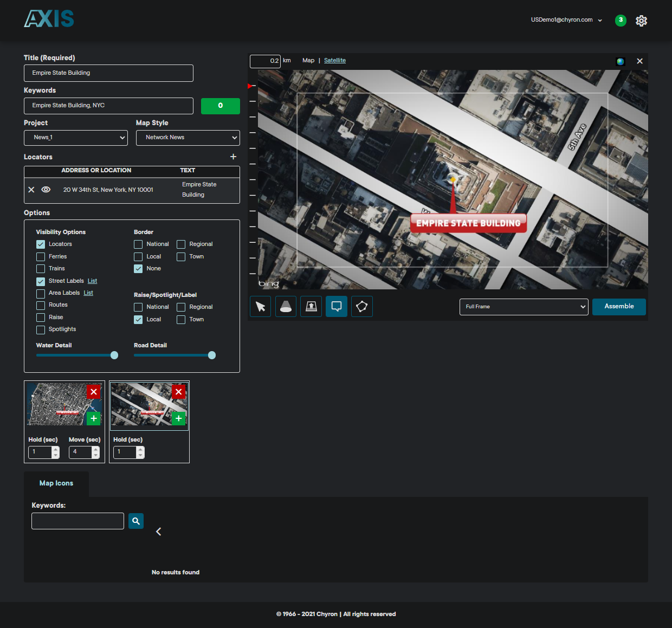Adjust the Road Detail slider handle
Viewport: 672px width, 628px height.
pyautogui.click(x=212, y=355)
